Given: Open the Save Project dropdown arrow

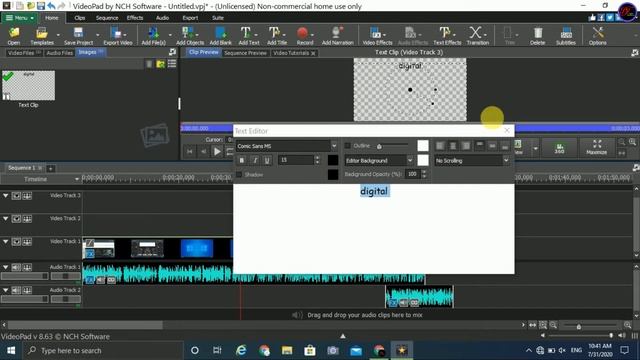Looking at the screenshot, I should pos(98,36).
